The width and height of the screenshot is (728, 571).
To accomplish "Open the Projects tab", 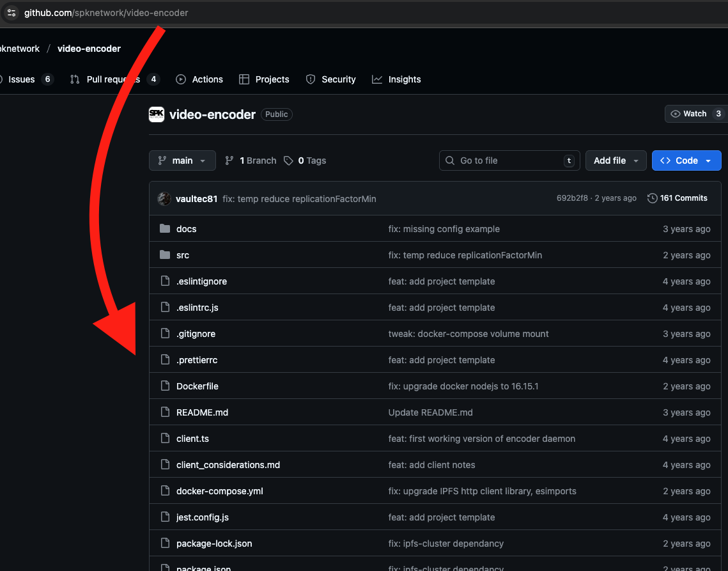I will [x=264, y=79].
